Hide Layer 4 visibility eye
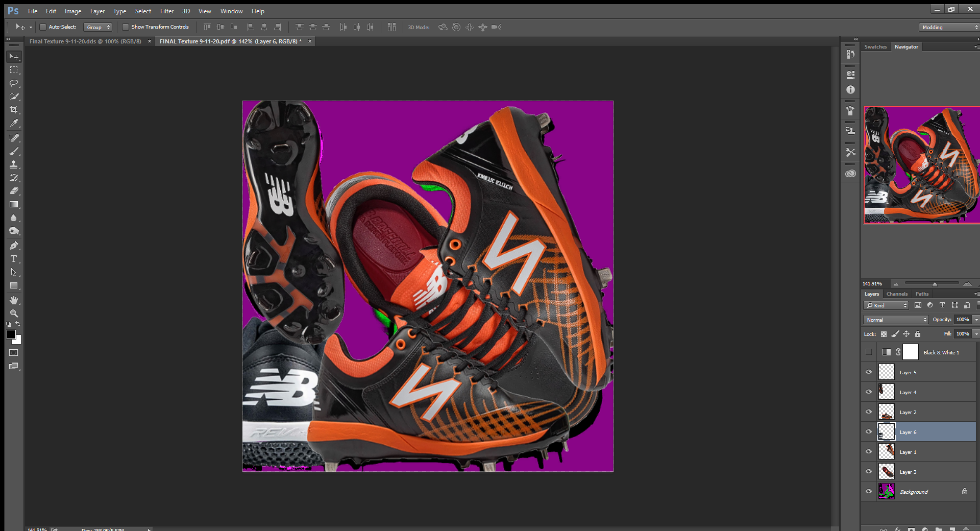The height and width of the screenshot is (531, 980). point(869,392)
